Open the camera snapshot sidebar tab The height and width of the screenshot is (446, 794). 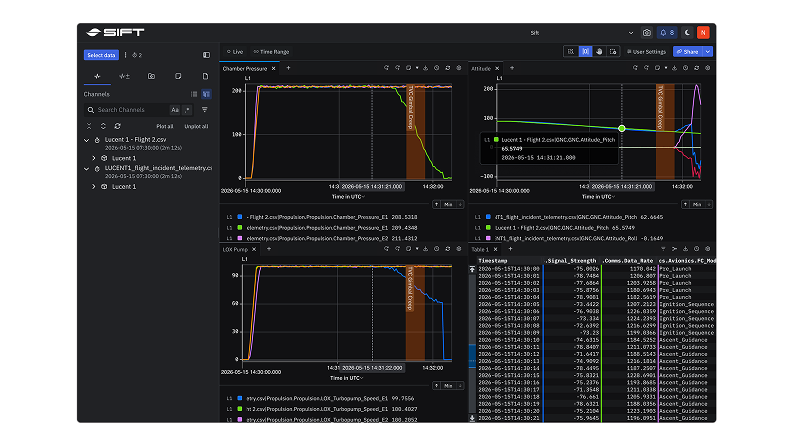[x=151, y=76]
